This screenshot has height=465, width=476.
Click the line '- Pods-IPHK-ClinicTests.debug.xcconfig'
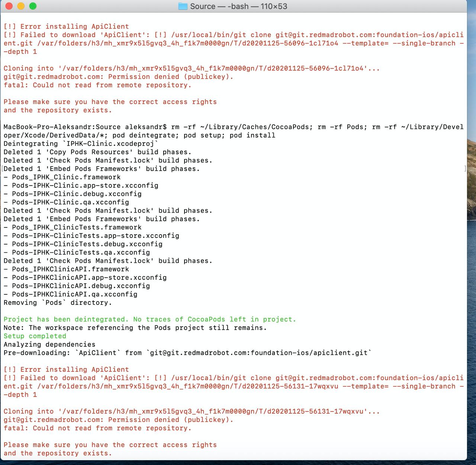click(x=83, y=244)
